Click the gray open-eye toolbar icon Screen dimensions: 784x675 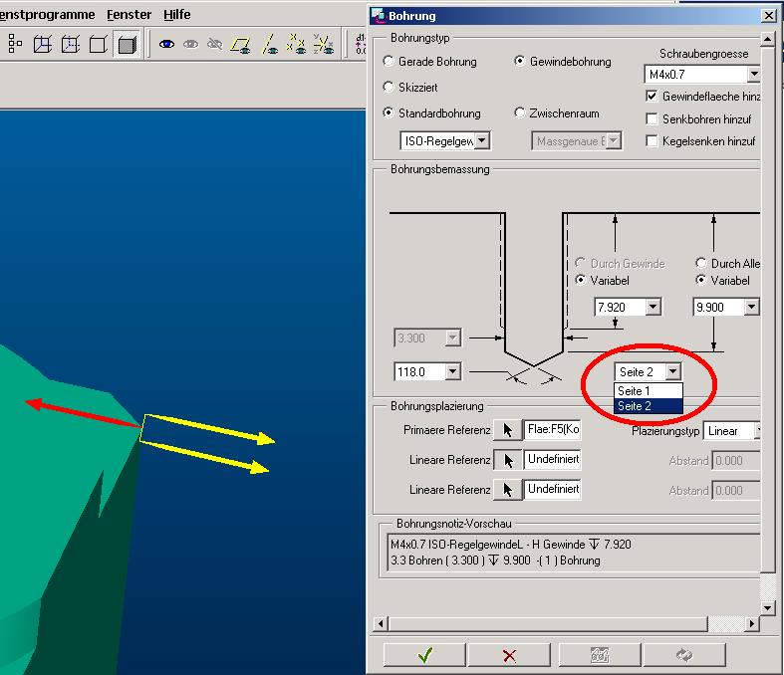191,45
